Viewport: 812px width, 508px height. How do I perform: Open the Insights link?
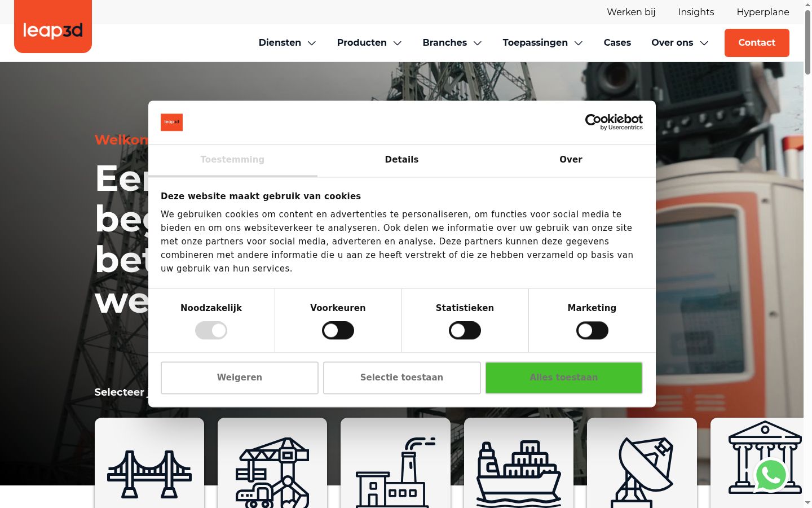696,12
